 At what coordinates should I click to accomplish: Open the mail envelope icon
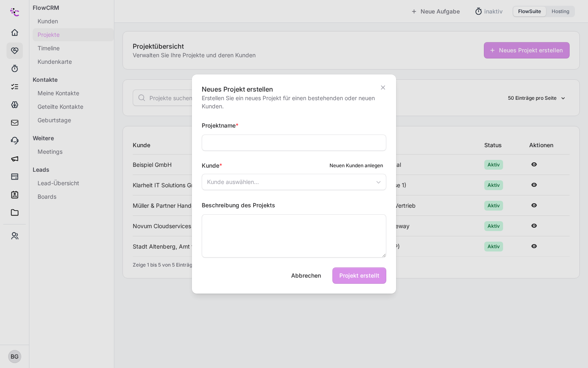pos(15,122)
